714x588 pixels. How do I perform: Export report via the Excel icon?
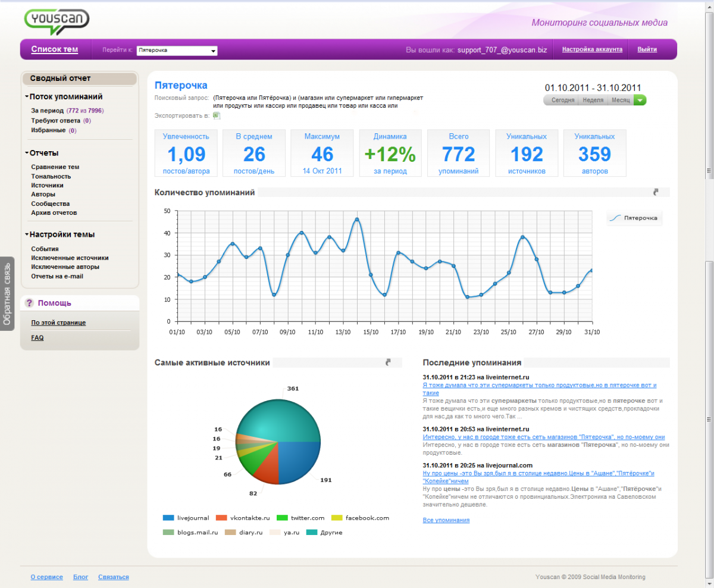tap(217, 115)
